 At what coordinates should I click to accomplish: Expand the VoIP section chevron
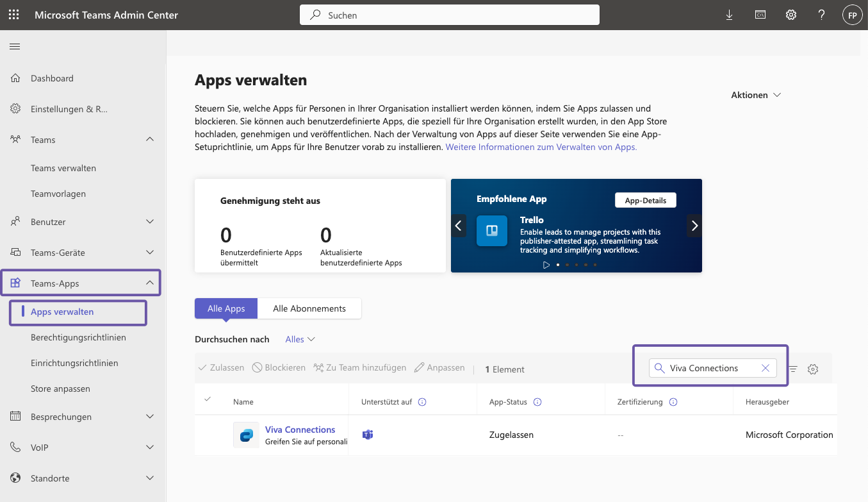(150, 448)
